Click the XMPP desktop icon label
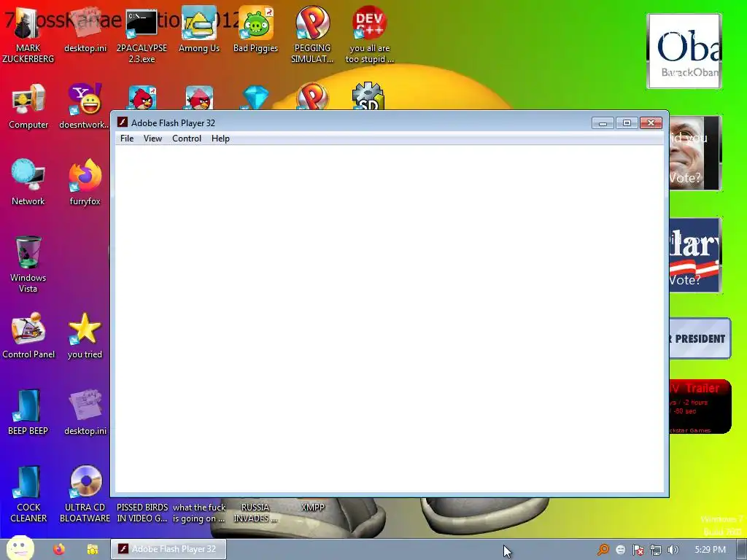747x560 pixels. (312, 507)
